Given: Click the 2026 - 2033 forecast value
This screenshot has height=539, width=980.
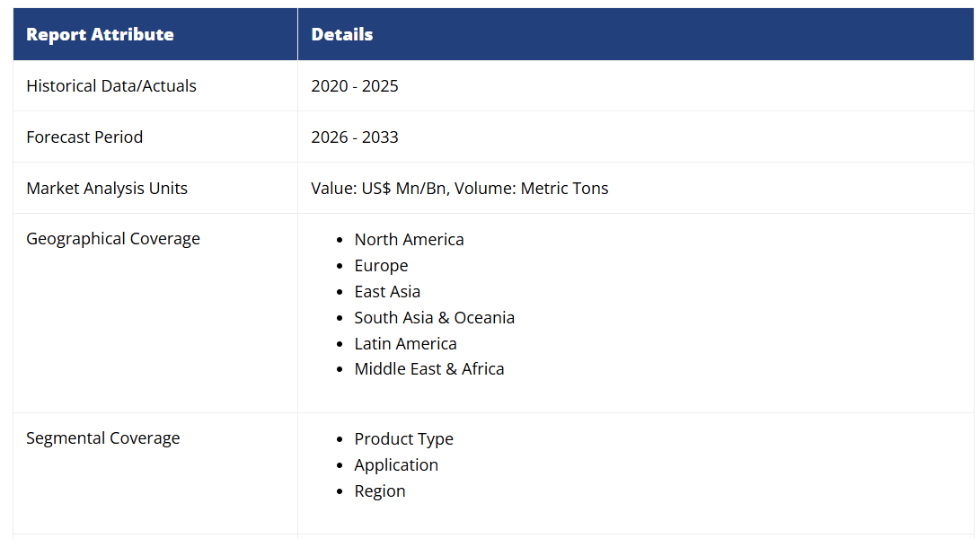Looking at the screenshot, I should point(355,137).
